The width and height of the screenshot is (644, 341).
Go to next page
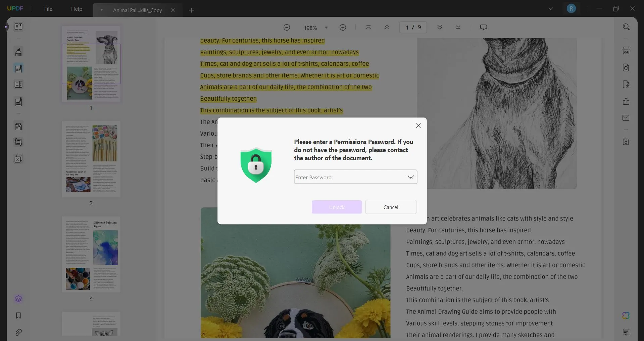pos(439,28)
